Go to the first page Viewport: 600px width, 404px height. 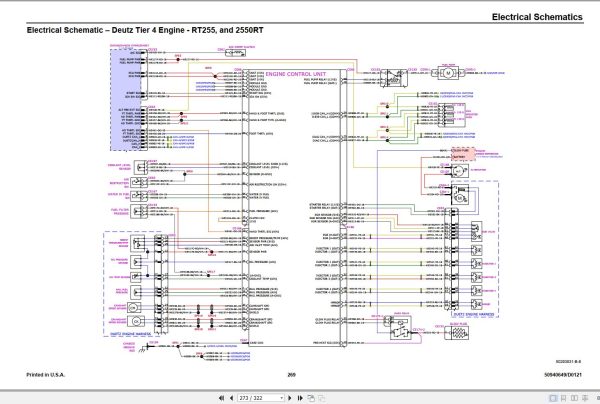tap(221, 398)
